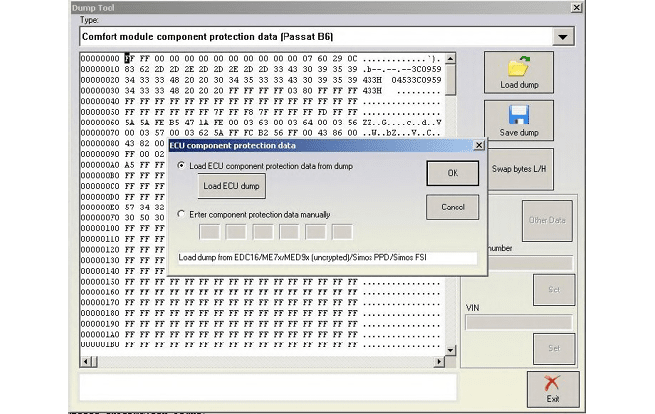This screenshot has height=414, width=655.
Task: Open the Type dropdown arrow
Action: tap(564, 37)
